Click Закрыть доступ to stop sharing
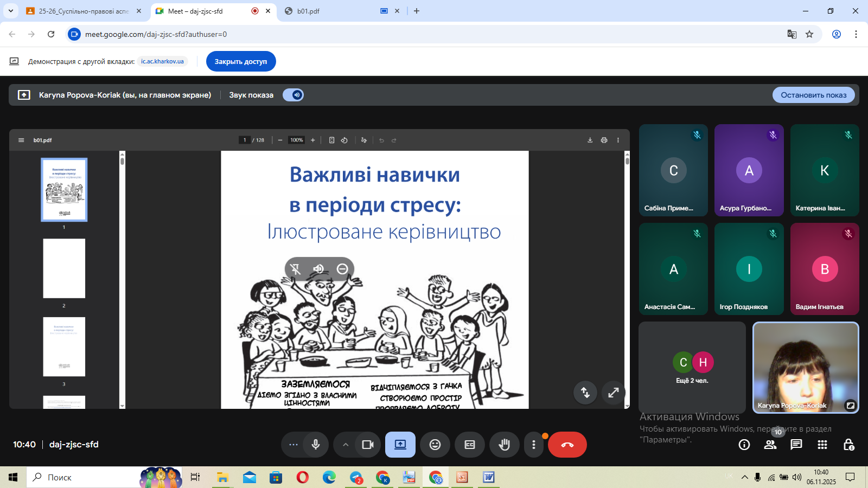 point(241,61)
